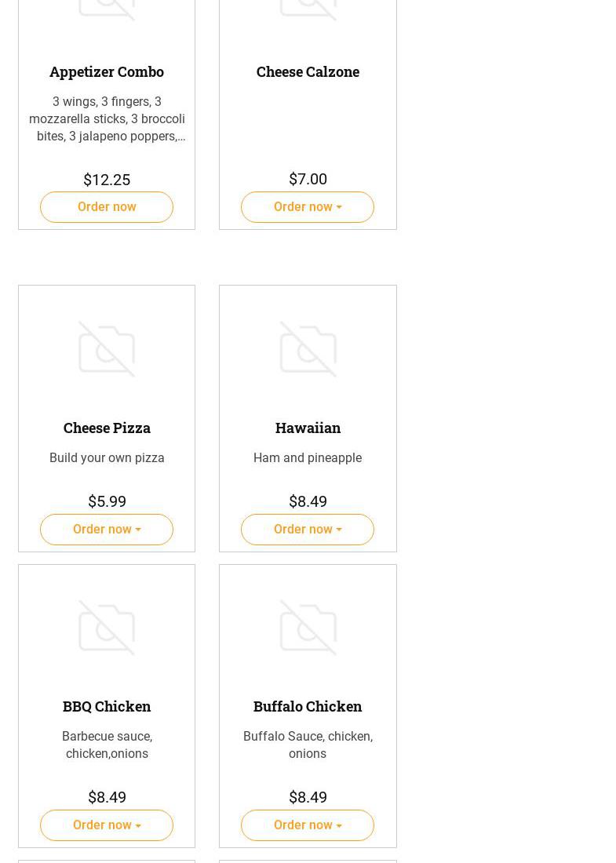Click the Buffalo Chicken placeholder image
The height and width of the screenshot is (863, 616).
point(308,628)
